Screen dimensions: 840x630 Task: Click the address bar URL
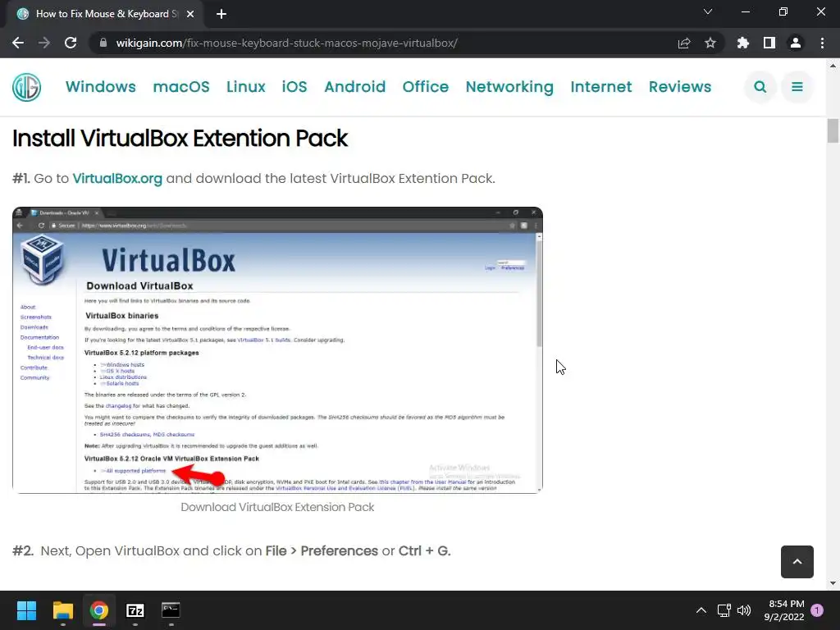coord(286,43)
